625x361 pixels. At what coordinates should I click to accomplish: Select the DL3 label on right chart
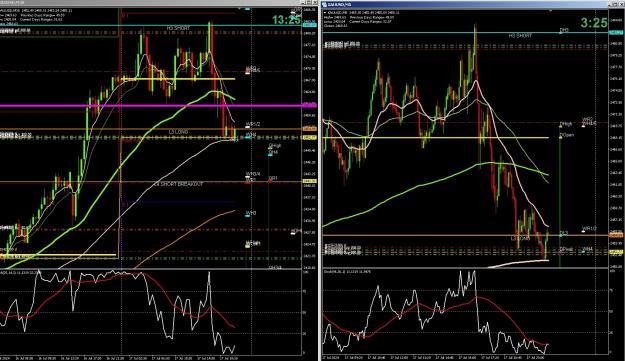tap(564, 233)
